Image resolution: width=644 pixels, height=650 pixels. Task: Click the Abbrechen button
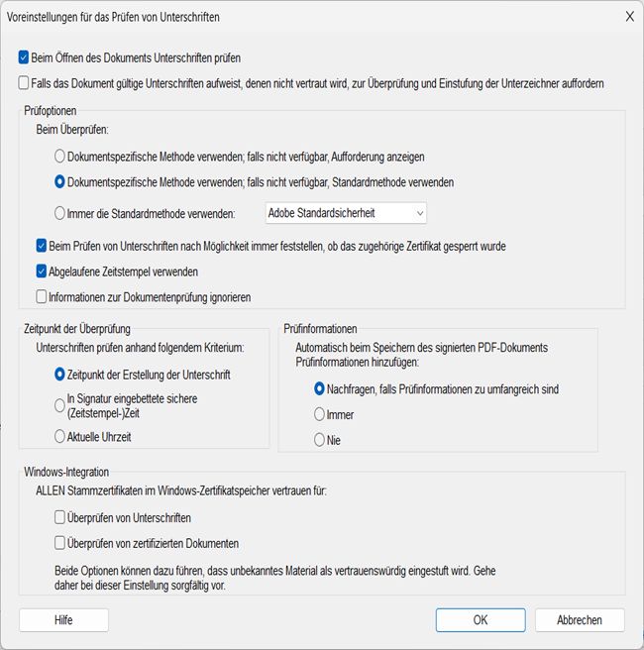click(580, 619)
